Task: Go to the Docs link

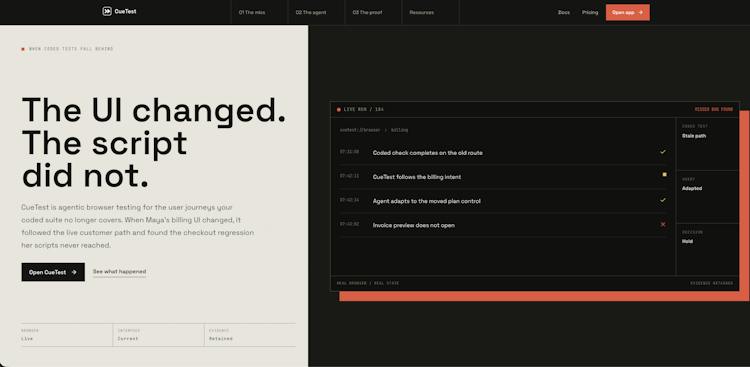Action: click(x=564, y=12)
